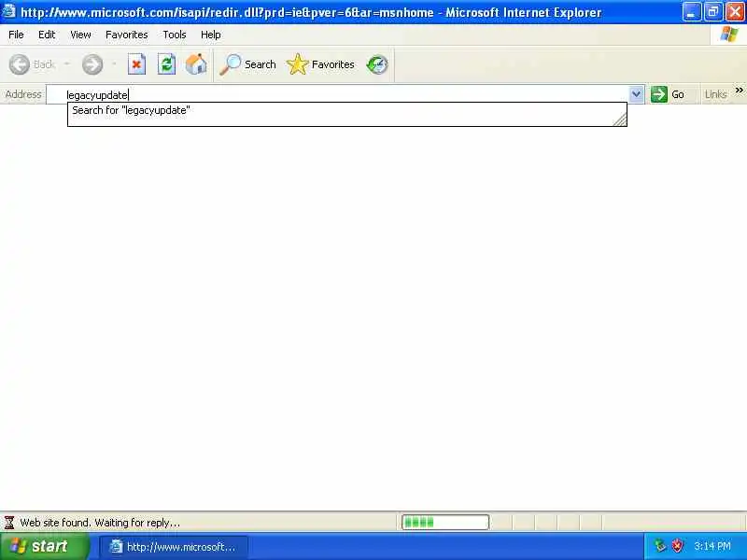Open the Search pane magnifier
The height and width of the screenshot is (560, 747).
(x=231, y=64)
